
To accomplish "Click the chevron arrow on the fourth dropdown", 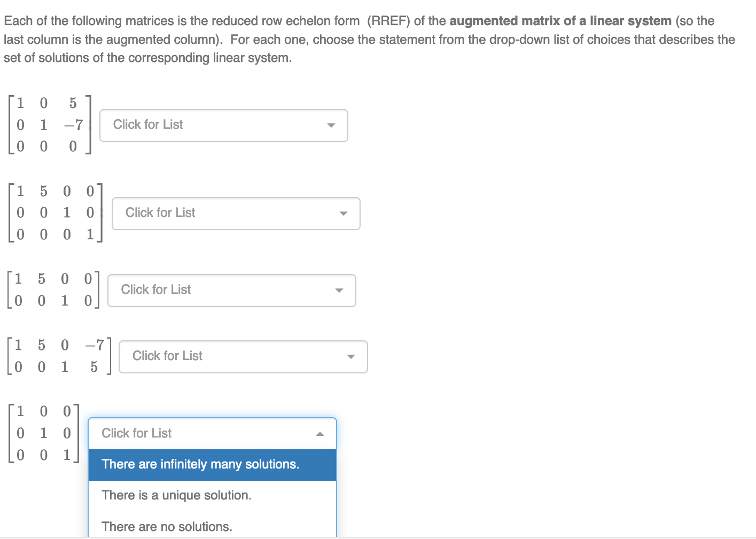I will [351, 357].
